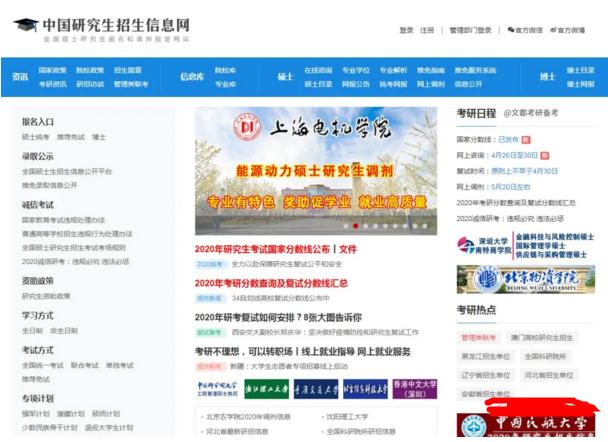608x442 pixels.
Task: Click 登录 in the header
Action: pos(406,30)
